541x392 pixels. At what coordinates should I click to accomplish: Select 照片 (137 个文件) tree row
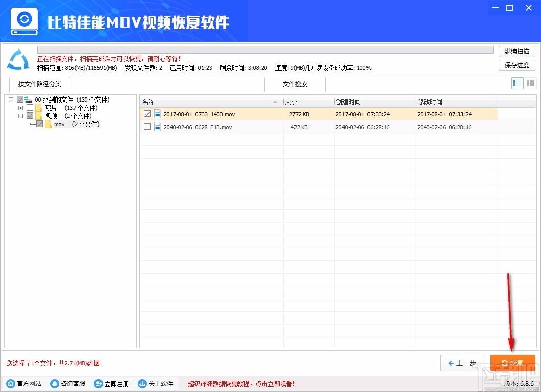point(71,108)
